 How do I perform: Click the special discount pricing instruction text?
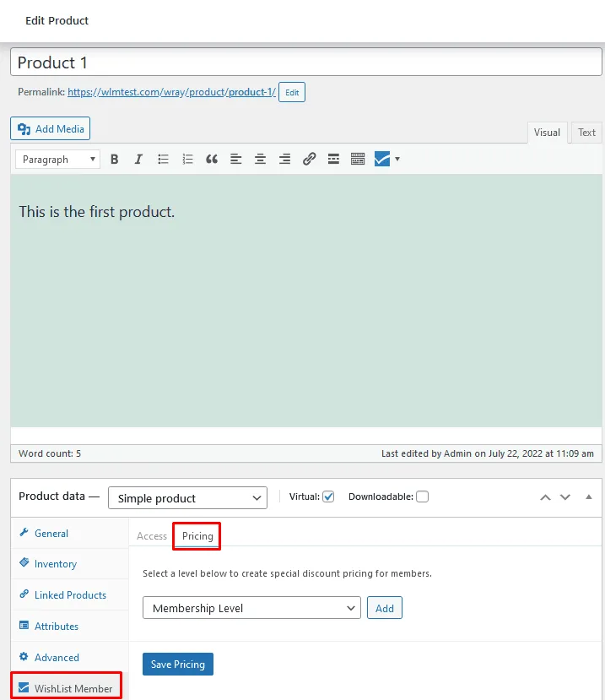[288, 573]
